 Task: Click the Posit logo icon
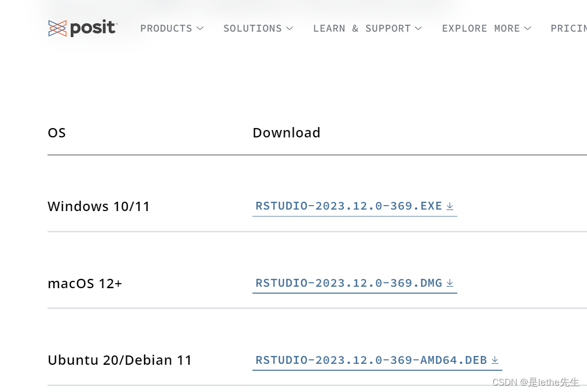57,29
